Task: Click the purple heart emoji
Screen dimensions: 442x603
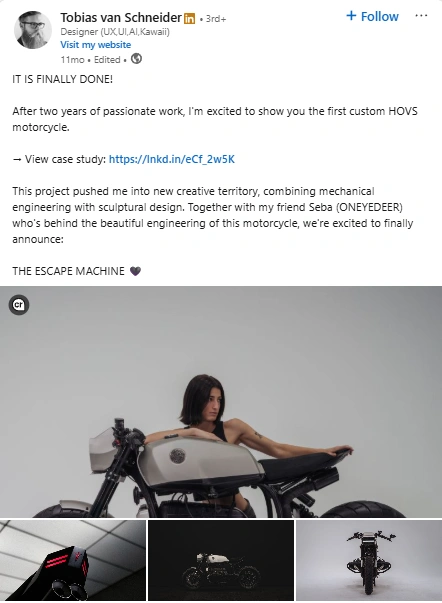Action: click(135, 271)
